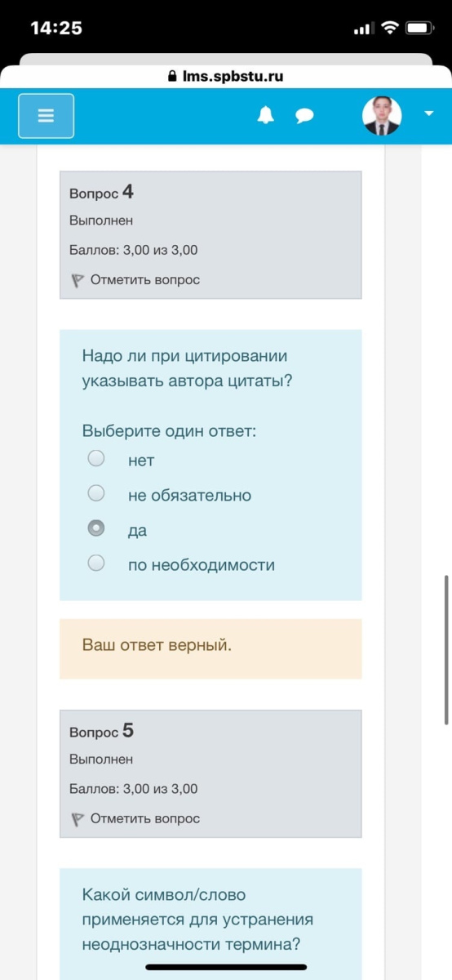Tap the lock icon beside lms.spbstu.ru
Viewport: 452px width, 980px height.
[171, 77]
